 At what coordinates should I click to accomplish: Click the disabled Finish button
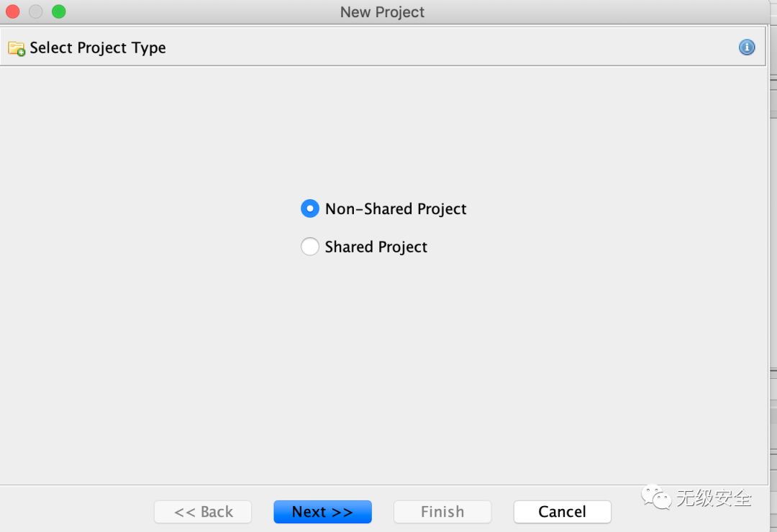click(x=442, y=512)
